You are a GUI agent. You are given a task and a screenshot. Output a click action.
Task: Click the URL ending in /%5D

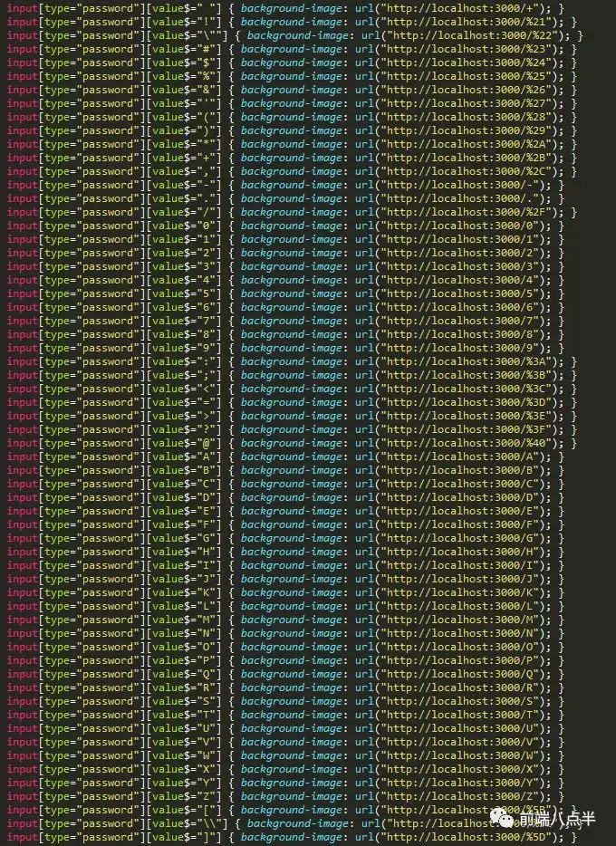click(465, 837)
